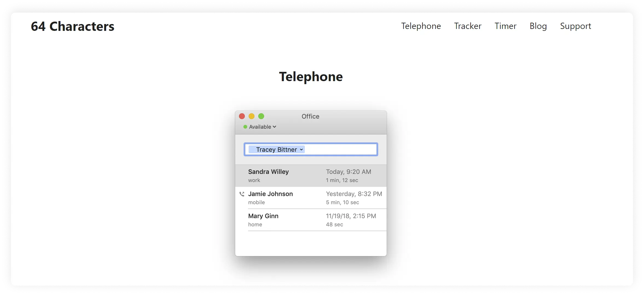
Task: Open the Blog
Action: (538, 26)
